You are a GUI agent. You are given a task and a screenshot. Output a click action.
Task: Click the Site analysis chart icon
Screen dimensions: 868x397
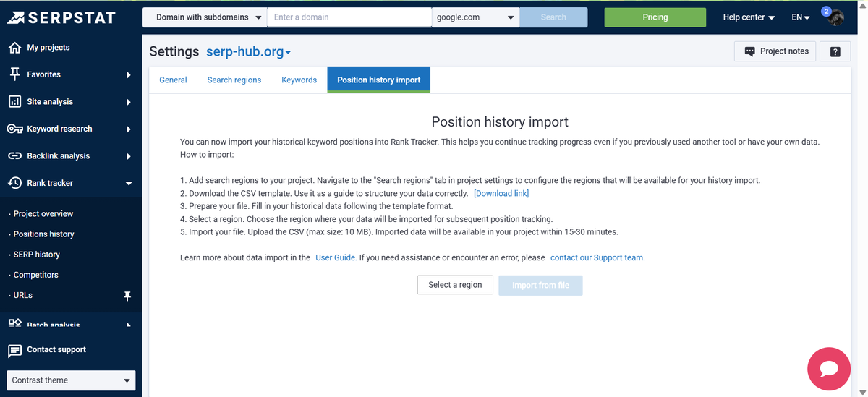click(x=14, y=102)
